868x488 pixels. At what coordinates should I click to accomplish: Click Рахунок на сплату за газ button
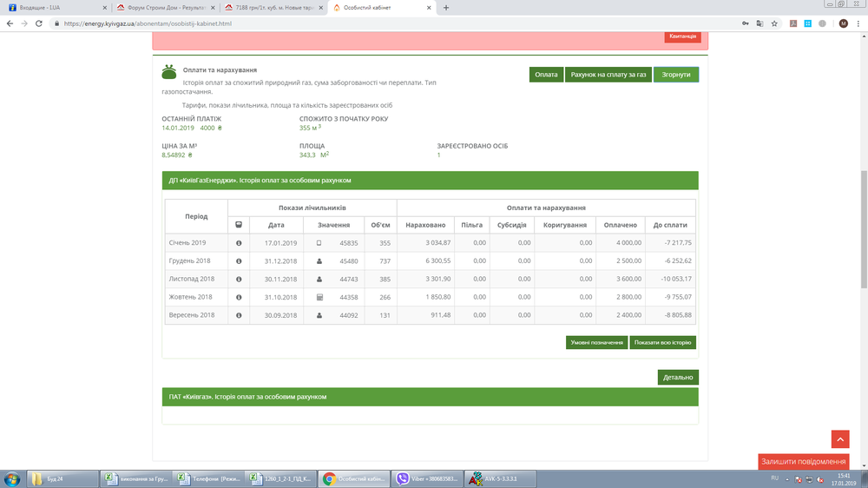(608, 74)
